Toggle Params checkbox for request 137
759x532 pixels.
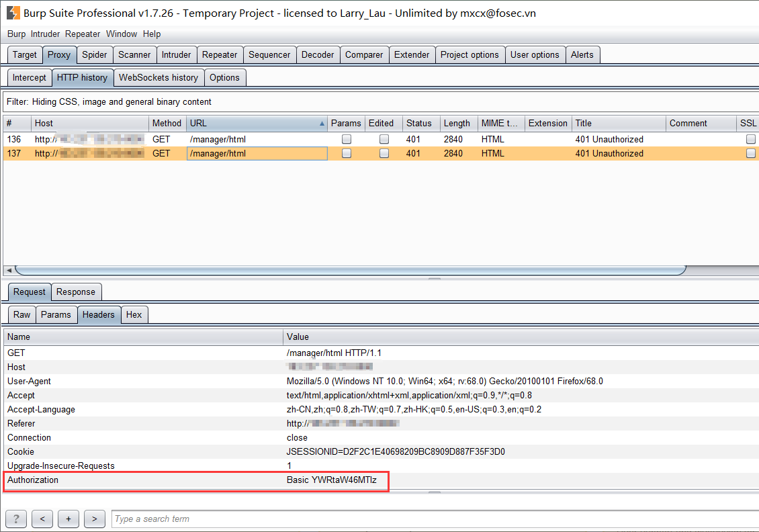[346, 153]
